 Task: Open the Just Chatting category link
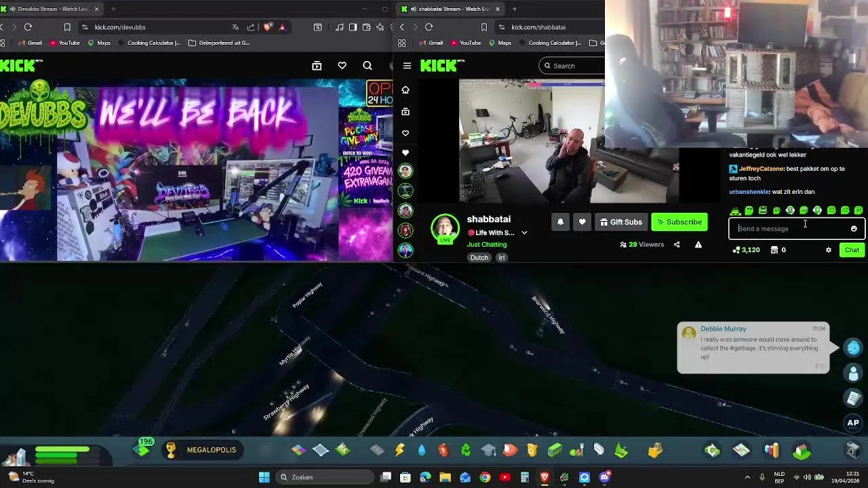(x=486, y=244)
